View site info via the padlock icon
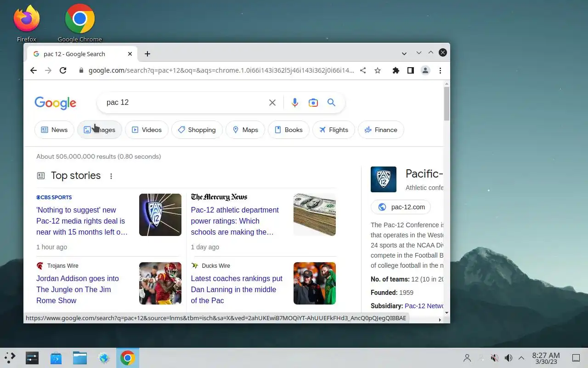 coord(81,70)
